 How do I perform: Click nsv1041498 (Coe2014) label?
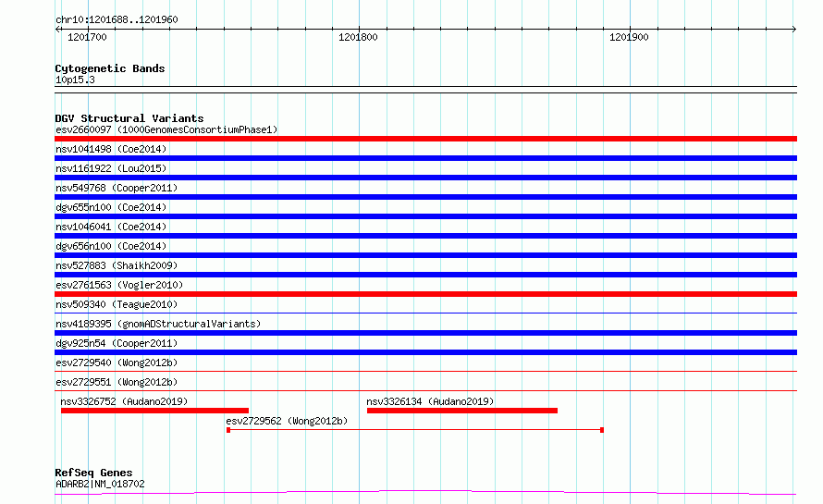pyautogui.click(x=111, y=149)
